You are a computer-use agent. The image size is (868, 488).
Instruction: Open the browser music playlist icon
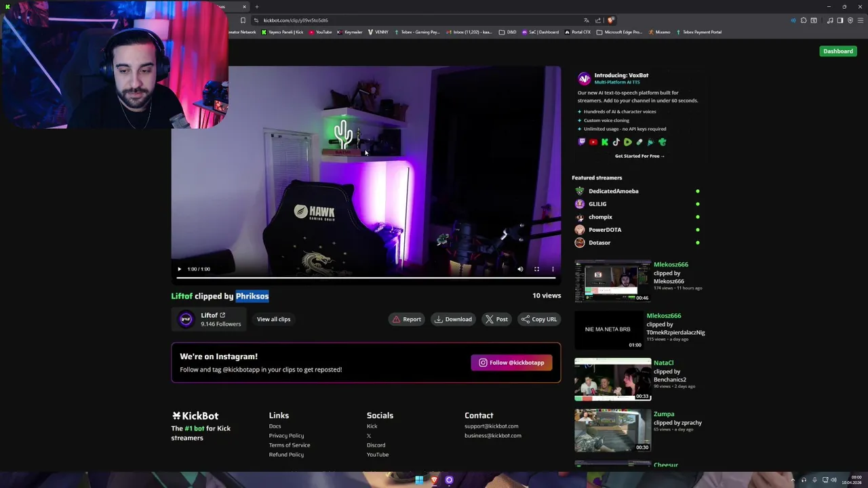click(830, 20)
